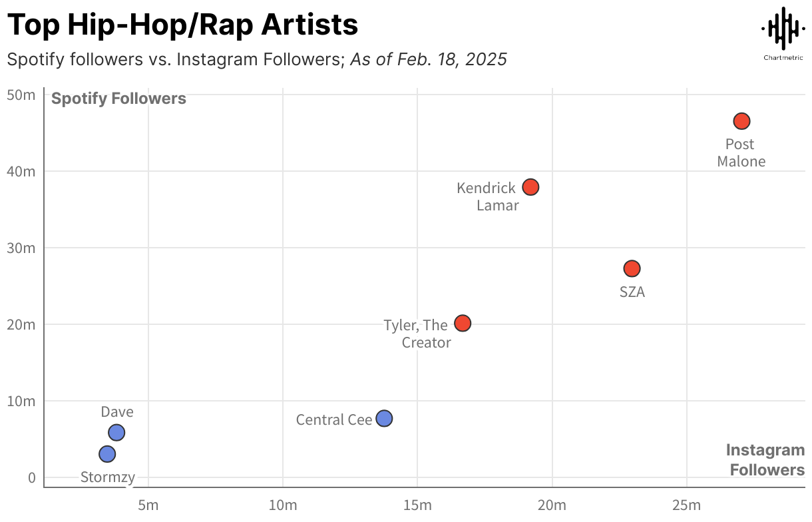The width and height of the screenshot is (812, 522).
Task: Select the "SZA" name label
Action: (x=632, y=292)
